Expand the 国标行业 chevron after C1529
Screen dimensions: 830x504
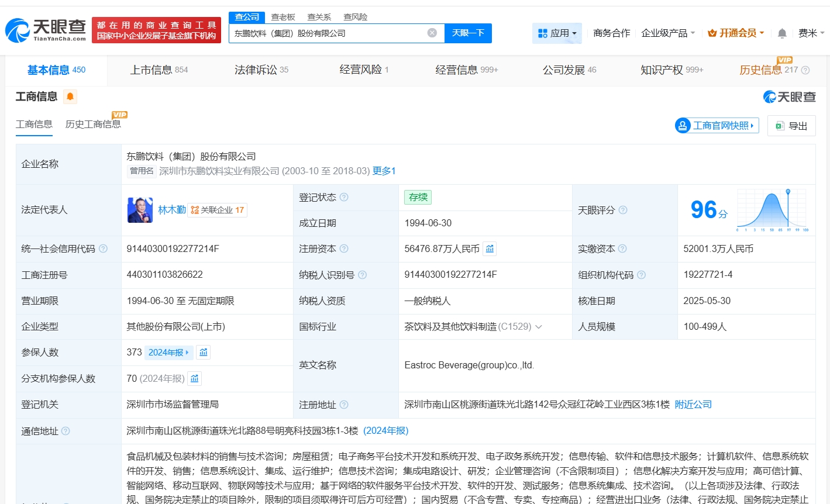(539, 327)
